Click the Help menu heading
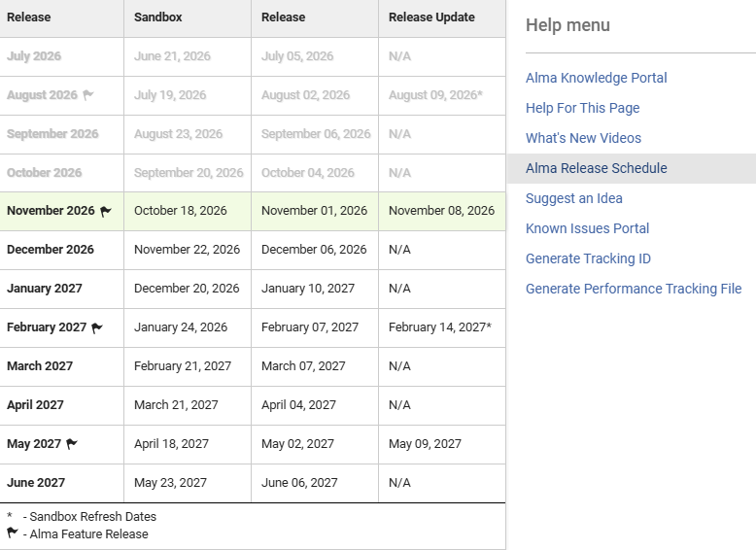Screen dimensions: 756x550 [x=567, y=25]
